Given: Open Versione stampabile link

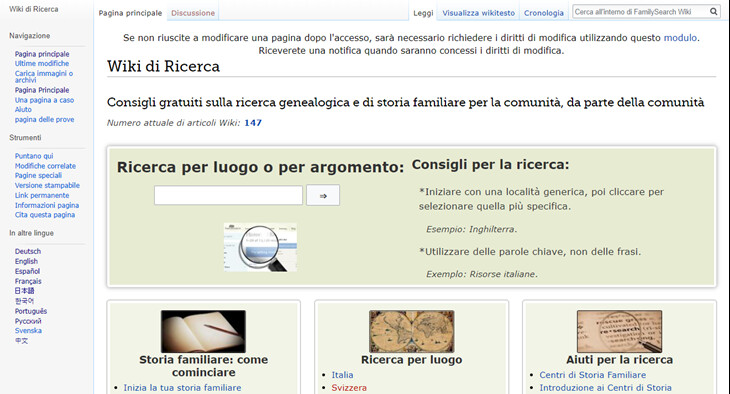Looking at the screenshot, I should (47, 185).
